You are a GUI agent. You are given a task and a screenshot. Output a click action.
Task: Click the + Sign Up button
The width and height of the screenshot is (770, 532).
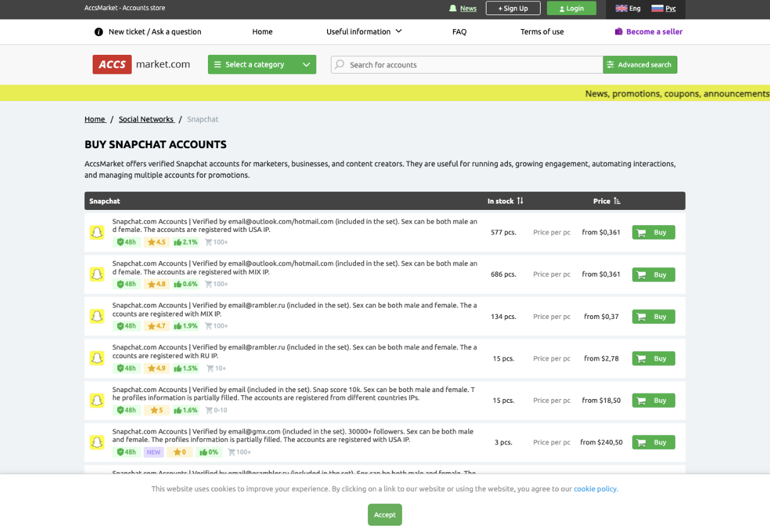pyautogui.click(x=513, y=8)
